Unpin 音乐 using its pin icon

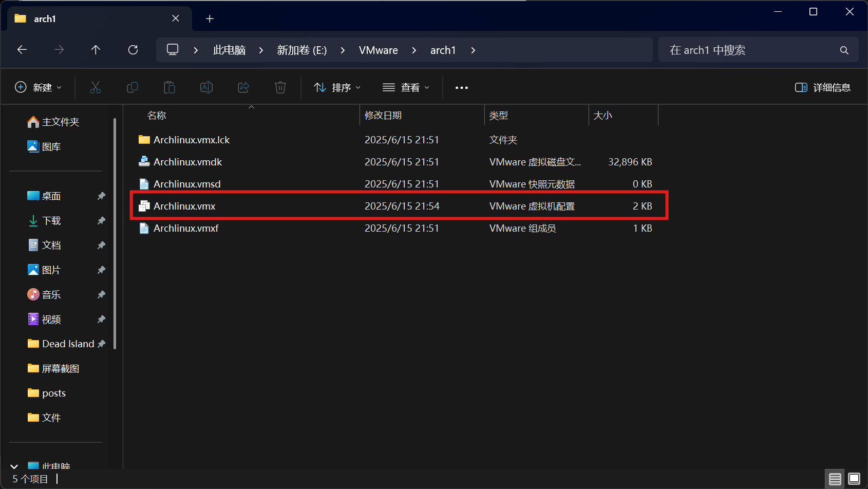tap(101, 294)
